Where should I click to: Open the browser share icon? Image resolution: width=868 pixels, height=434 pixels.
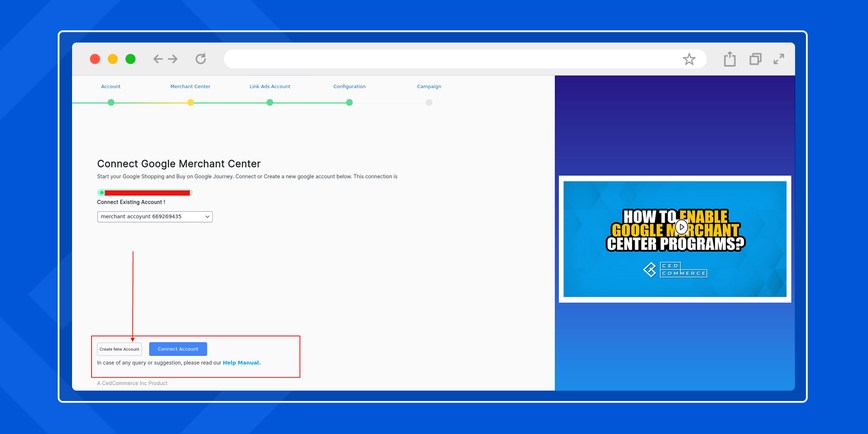(x=730, y=59)
